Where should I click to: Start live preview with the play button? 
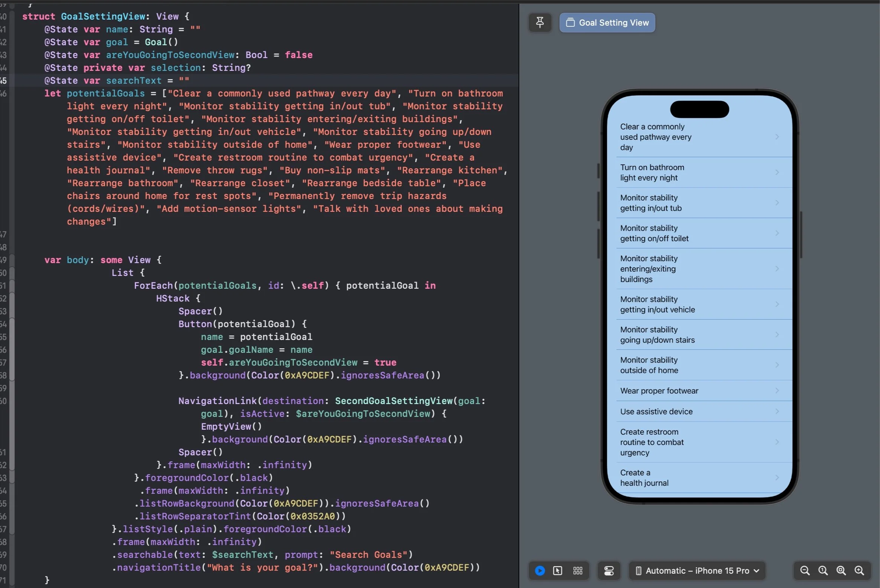pyautogui.click(x=540, y=571)
